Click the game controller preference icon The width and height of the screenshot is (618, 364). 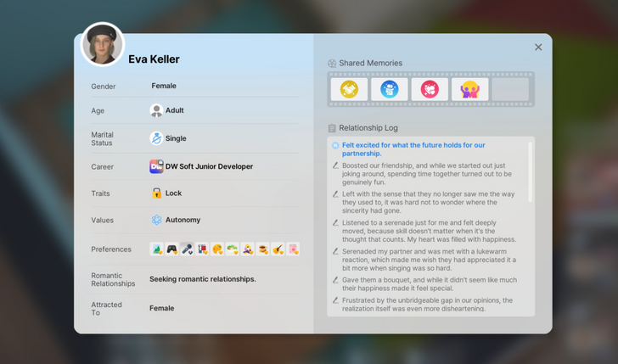click(171, 249)
